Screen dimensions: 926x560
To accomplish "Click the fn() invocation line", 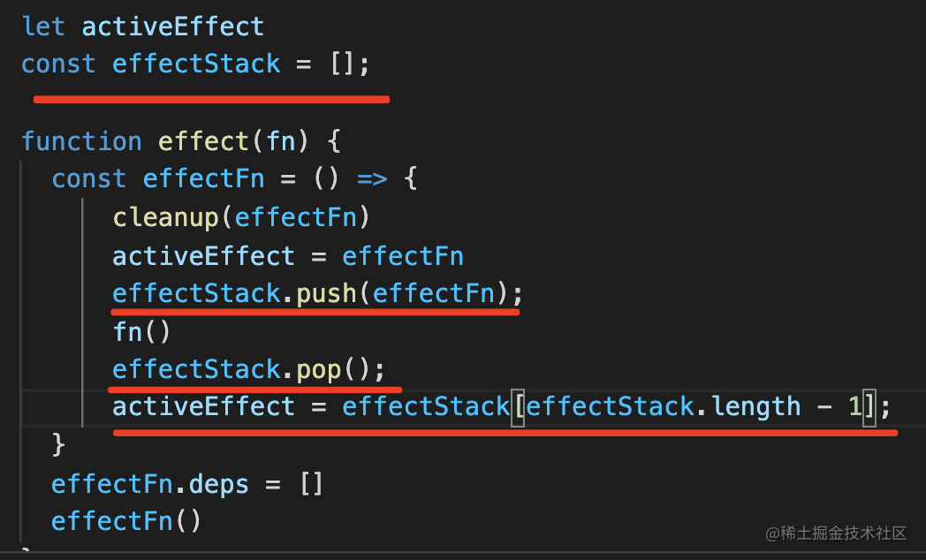I will (141, 331).
